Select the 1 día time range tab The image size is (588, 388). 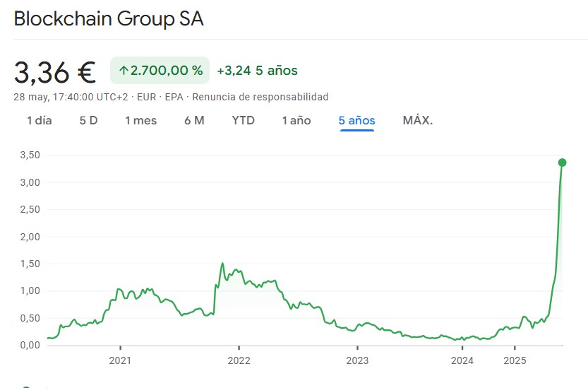(40, 120)
